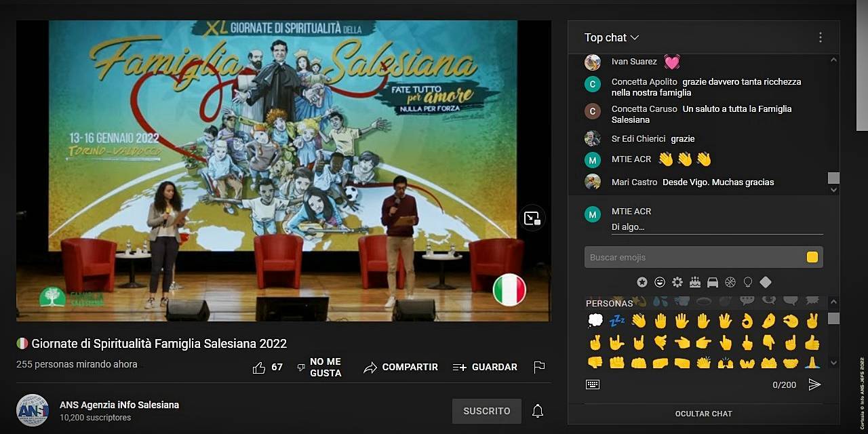Open the objects lightbulb emoji category
The height and width of the screenshot is (434, 868).
pyautogui.click(x=748, y=282)
